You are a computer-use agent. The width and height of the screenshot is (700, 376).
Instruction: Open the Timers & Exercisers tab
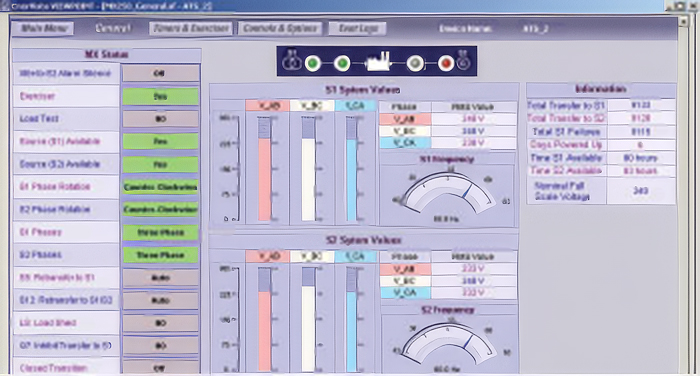click(191, 29)
